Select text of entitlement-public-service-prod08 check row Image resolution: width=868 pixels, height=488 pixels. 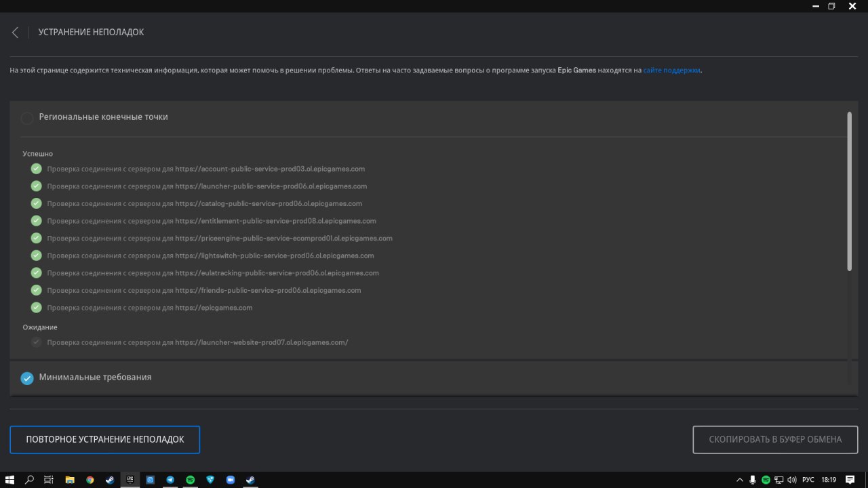coord(212,221)
